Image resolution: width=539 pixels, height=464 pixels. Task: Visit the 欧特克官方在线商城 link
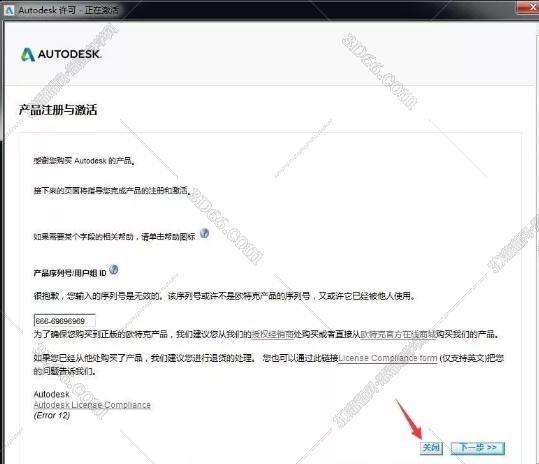click(x=398, y=334)
